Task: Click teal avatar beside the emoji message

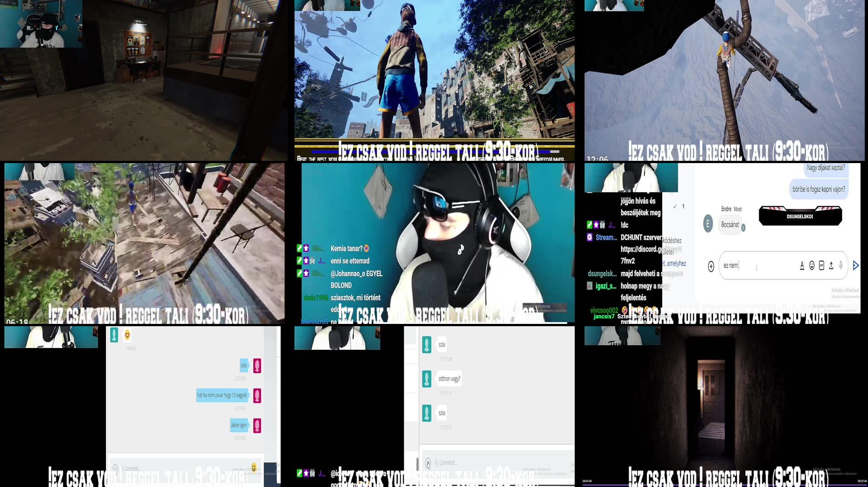Action: (x=114, y=335)
